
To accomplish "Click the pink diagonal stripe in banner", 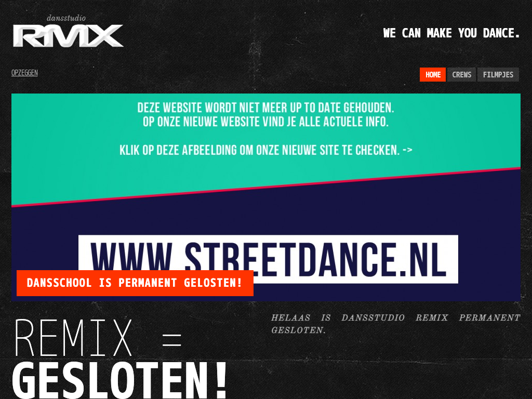I will [265, 187].
